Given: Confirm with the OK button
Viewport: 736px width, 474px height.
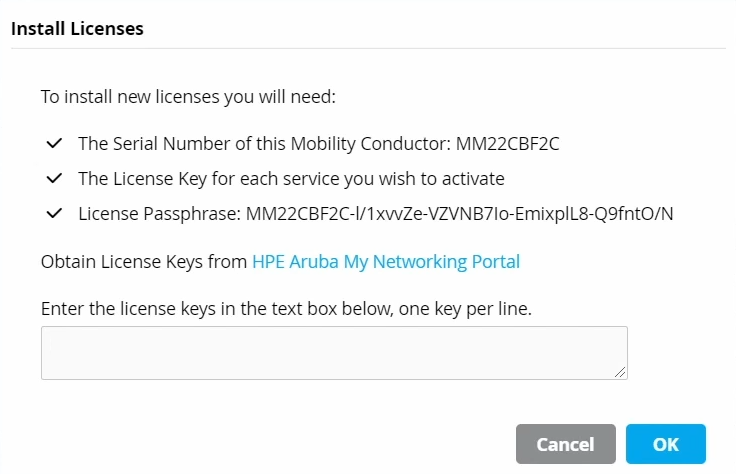Looking at the screenshot, I should [x=666, y=444].
